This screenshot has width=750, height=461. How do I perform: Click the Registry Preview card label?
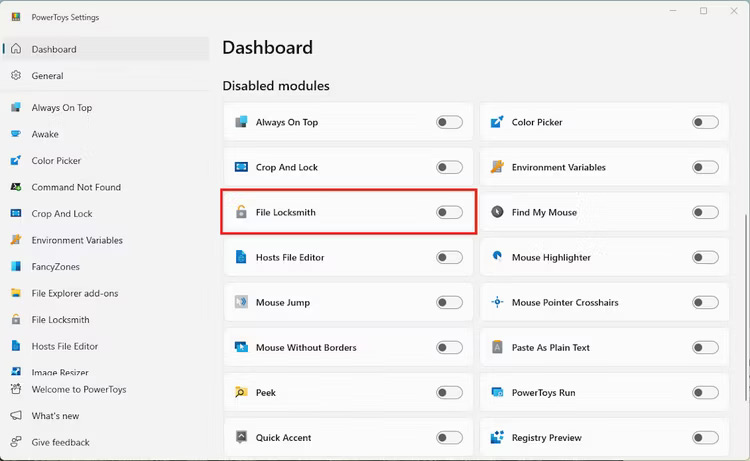click(547, 438)
